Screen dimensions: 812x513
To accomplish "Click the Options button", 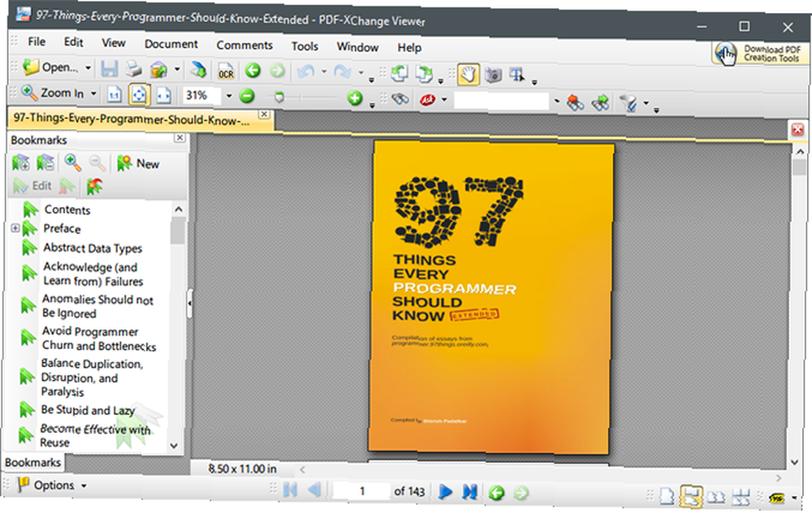I will click(46, 485).
